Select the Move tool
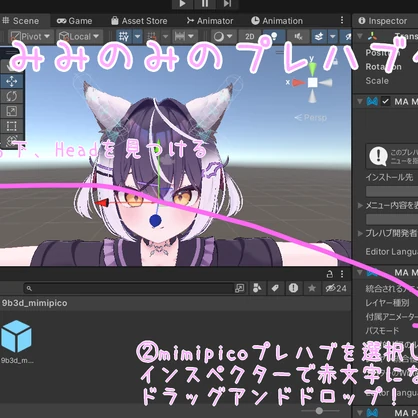This screenshot has width=418, height=418. click(12, 81)
